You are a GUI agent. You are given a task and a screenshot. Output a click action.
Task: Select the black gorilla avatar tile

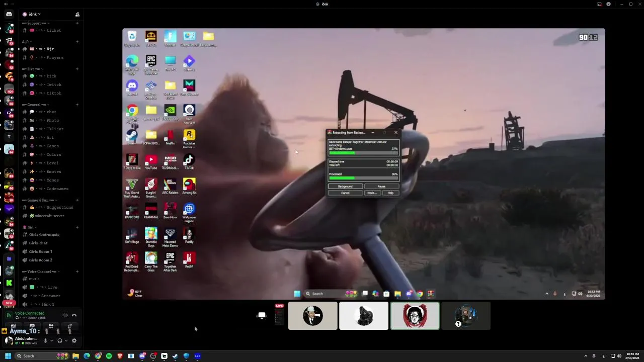[364, 316]
